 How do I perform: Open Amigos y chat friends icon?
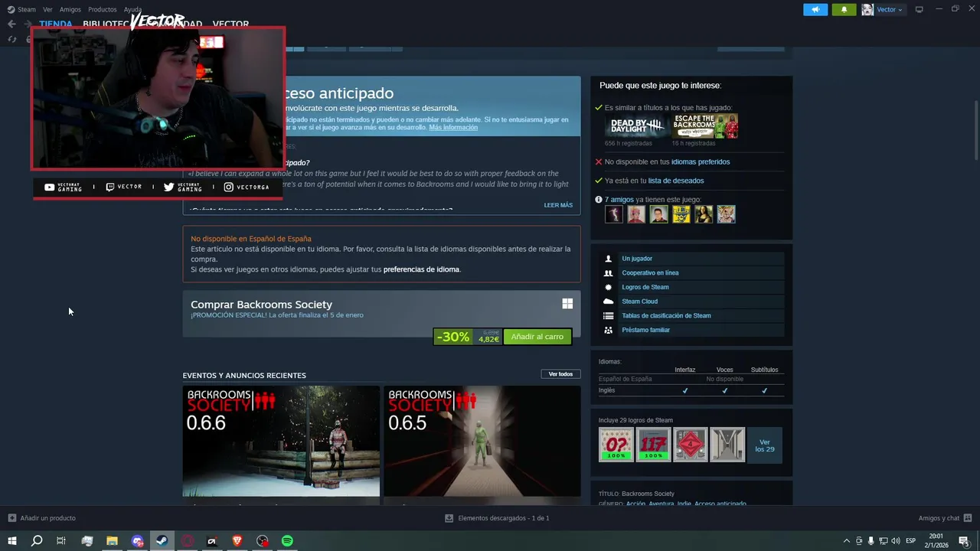point(968,518)
